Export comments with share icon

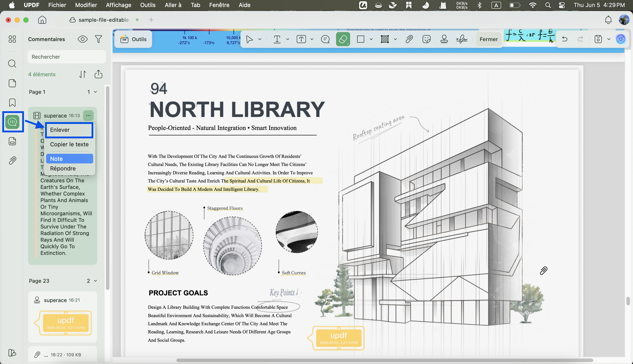(x=98, y=74)
